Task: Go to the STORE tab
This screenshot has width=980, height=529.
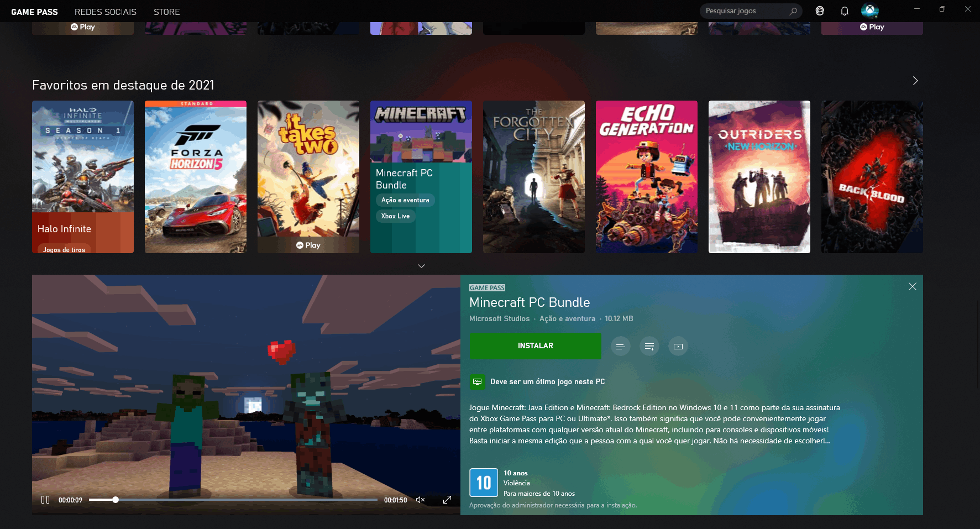Action: (167, 12)
